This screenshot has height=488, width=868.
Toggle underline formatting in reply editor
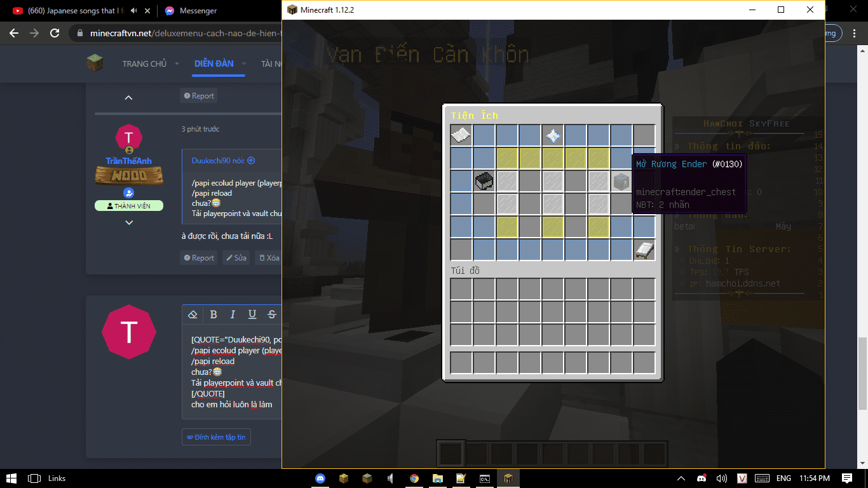252,314
